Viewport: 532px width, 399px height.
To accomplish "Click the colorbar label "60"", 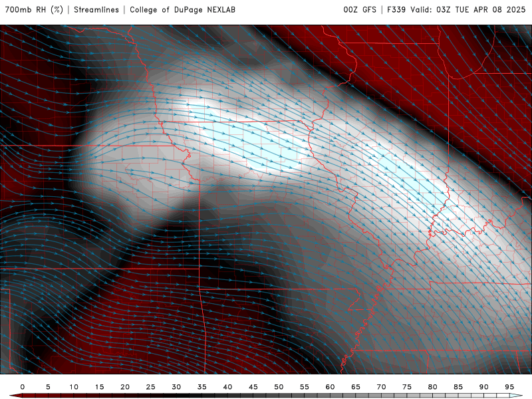I will click(330, 387).
